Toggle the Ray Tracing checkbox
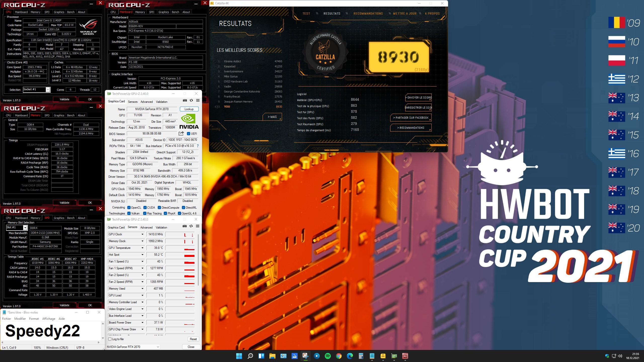This screenshot has height=362, width=644. click(145, 213)
